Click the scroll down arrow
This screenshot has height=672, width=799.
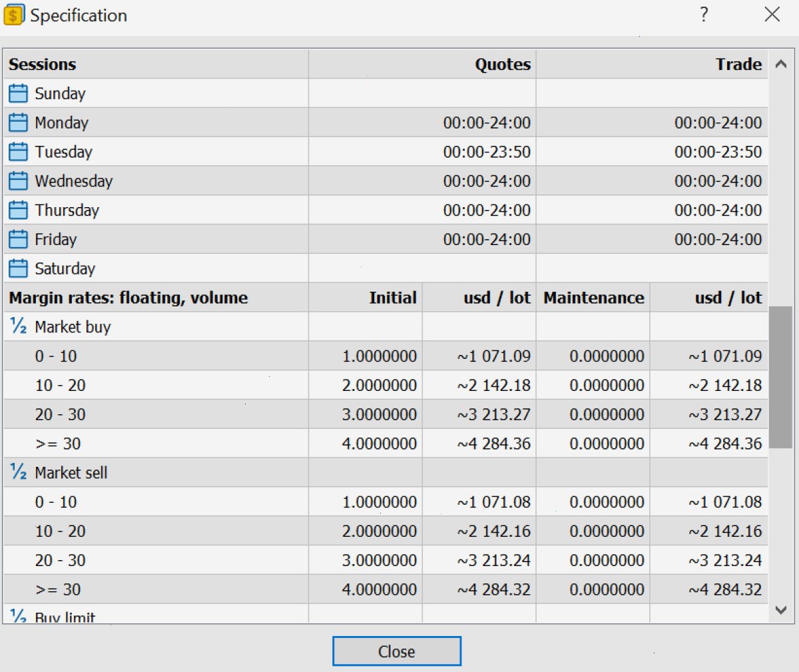tap(781, 609)
